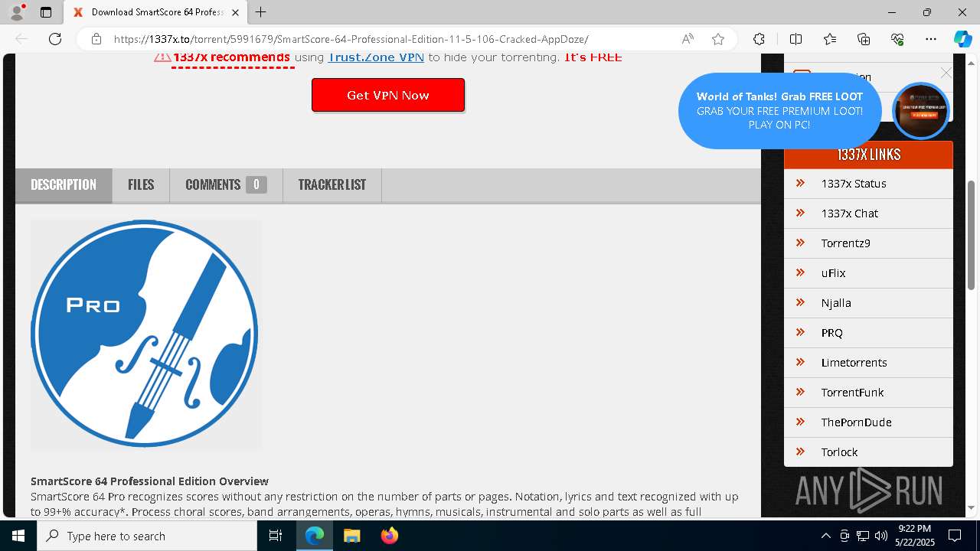Open the Copilot sidebar icon
Viewport: 980px width, 551px height.
pyautogui.click(x=962, y=39)
